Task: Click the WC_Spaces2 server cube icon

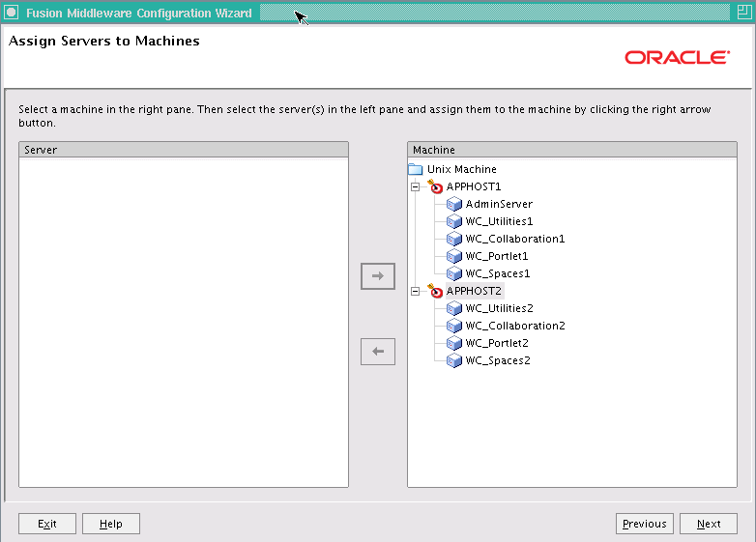Action: tap(454, 360)
